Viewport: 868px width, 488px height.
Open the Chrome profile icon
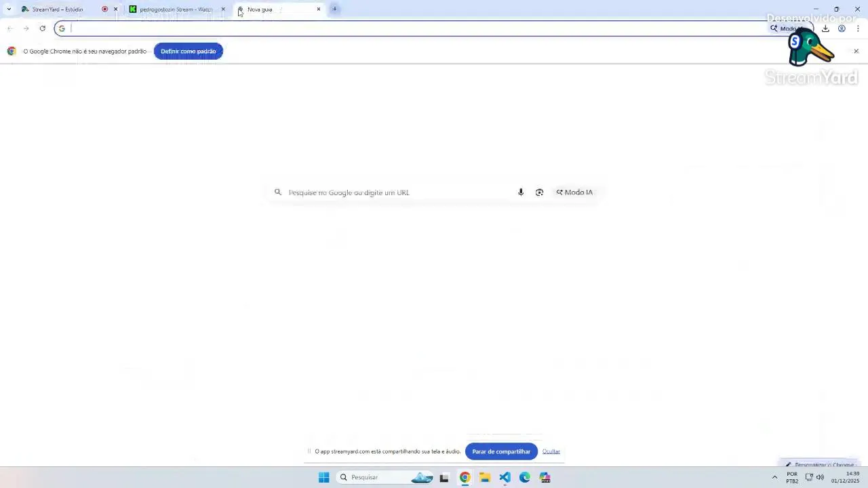coord(842,28)
